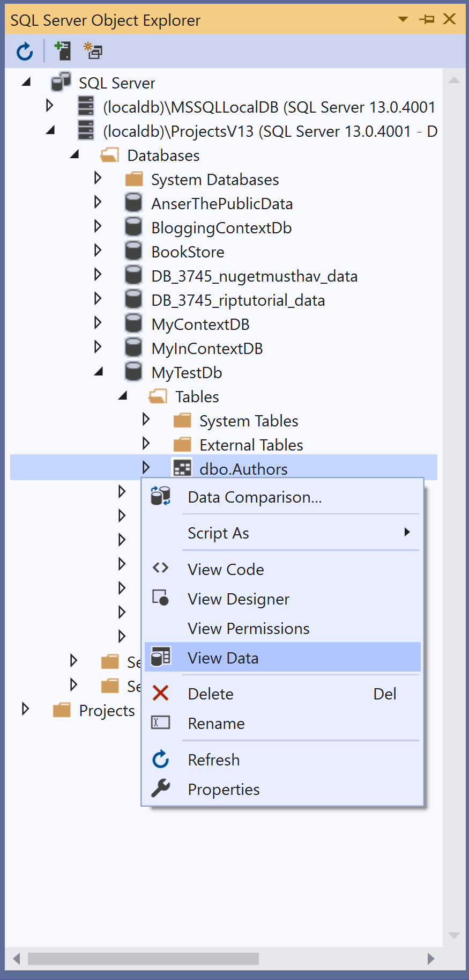The width and height of the screenshot is (469, 980).
Task: Expand the (localdb)\MSSQLLocalDB server node
Action: 50,105
